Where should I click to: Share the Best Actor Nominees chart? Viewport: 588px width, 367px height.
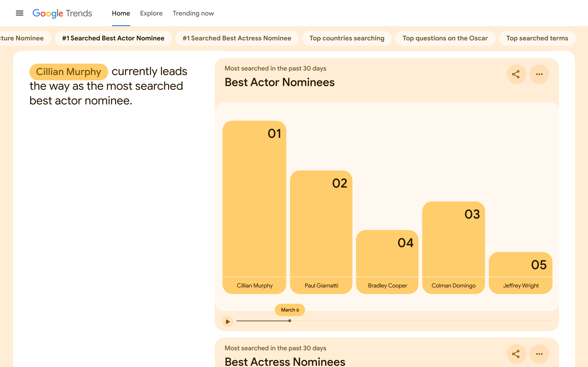516,74
